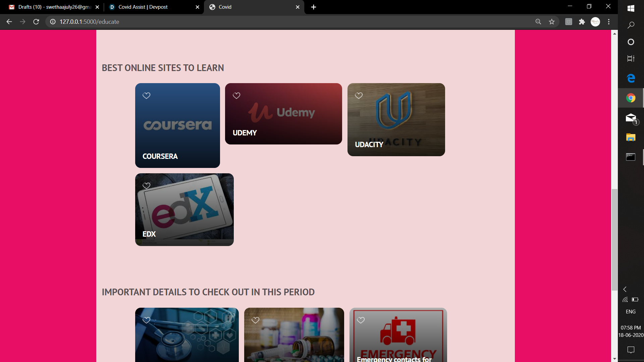Favorite the EDX card with heart icon
Viewport: 644px width, 362px height.
(x=146, y=186)
